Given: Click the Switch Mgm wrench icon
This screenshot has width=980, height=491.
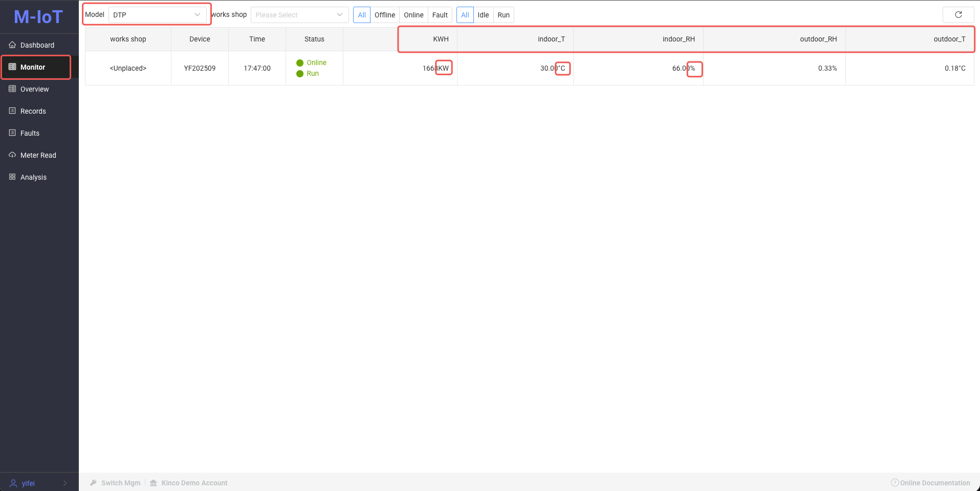Looking at the screenshot, I should click(x=94, y=483).
